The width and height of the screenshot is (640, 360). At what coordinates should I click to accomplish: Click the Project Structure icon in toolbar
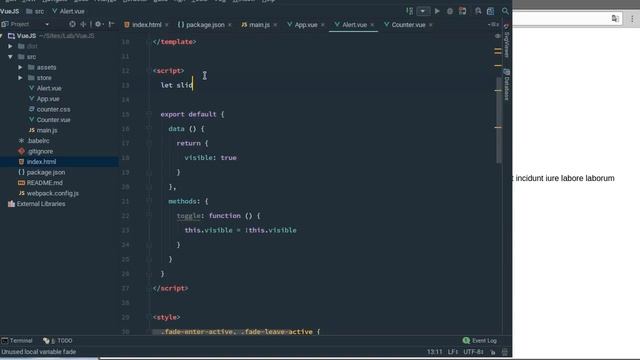[x=491, y=11]
